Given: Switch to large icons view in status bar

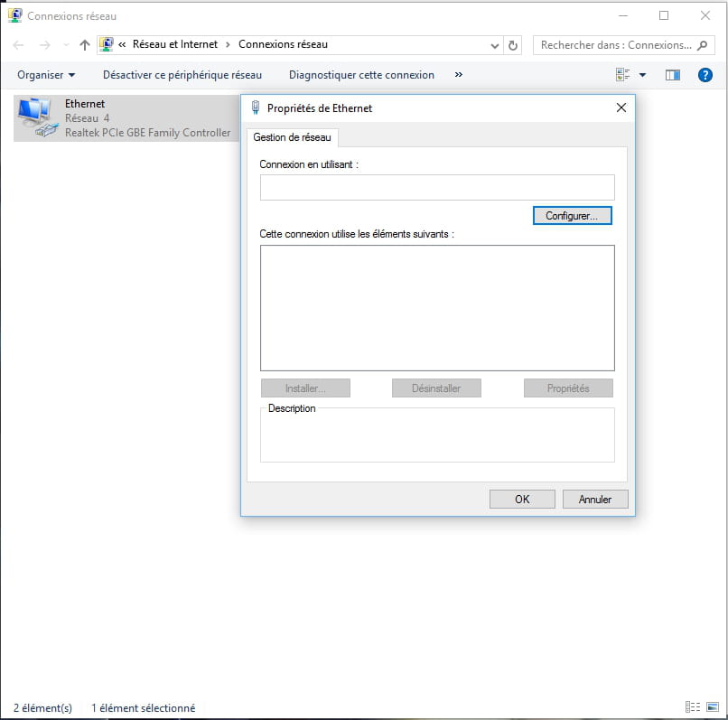Looking at the screenshot, I should (713, 707).
